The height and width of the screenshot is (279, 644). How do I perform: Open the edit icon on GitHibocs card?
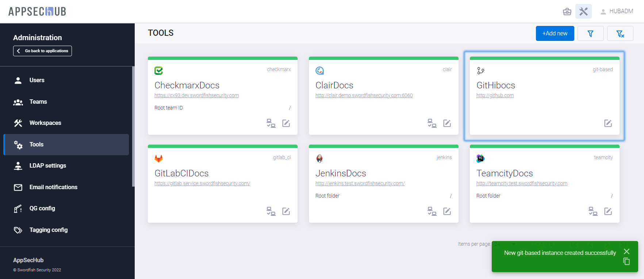click(608, 123)
